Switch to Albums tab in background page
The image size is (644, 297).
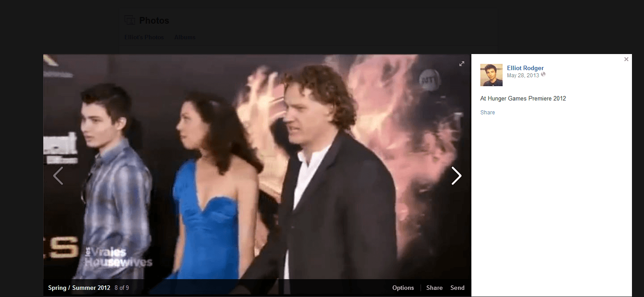185,37
